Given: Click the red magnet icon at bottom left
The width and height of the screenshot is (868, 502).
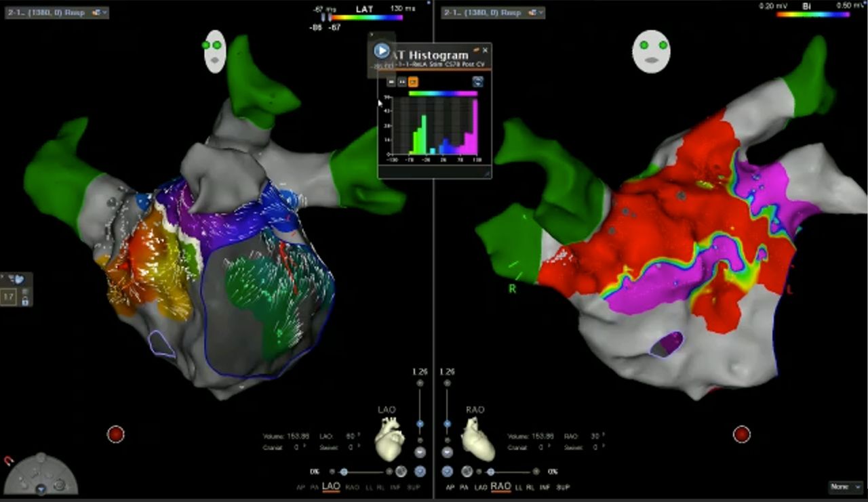Looking at the screenshot, I should point(9,461).
